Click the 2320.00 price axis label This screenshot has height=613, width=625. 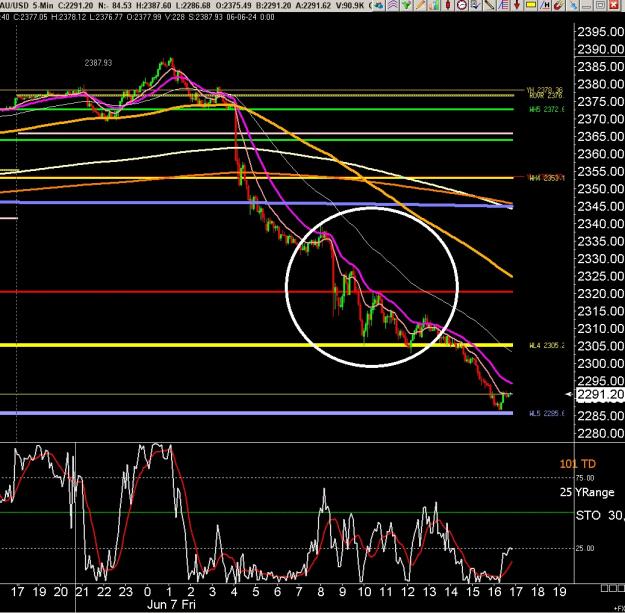click(600, 293)
